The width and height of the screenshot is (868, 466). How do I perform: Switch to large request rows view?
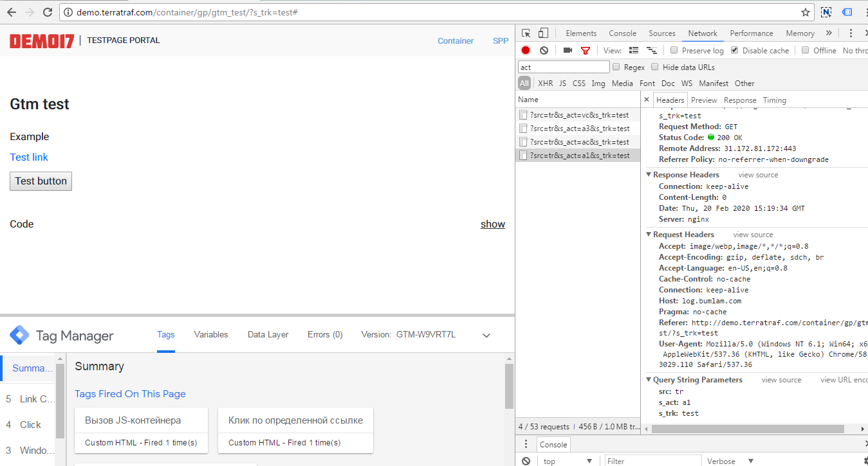634,50
